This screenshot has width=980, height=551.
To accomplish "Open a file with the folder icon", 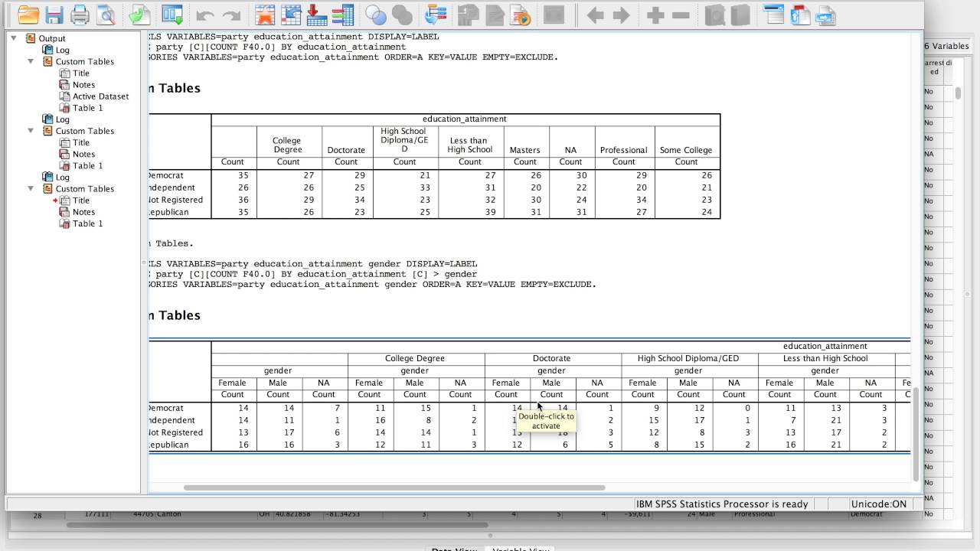I will (x=28, y=15).
